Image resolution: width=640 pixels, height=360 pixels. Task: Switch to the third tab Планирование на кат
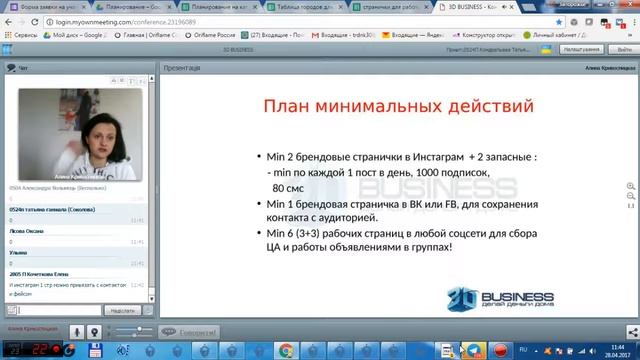(220, 7)
